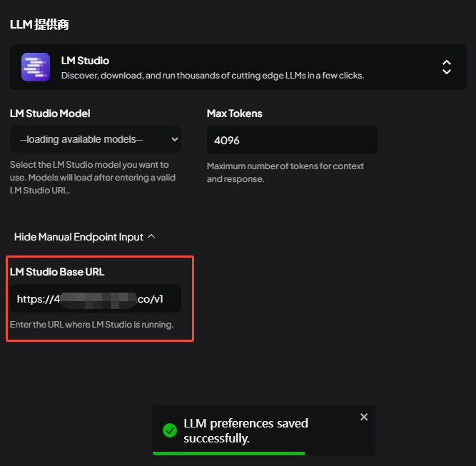The height and width of the screenshot is (466, 476).
Task: Click the 'Enter the URL' hint text
Action: [92, 325]
